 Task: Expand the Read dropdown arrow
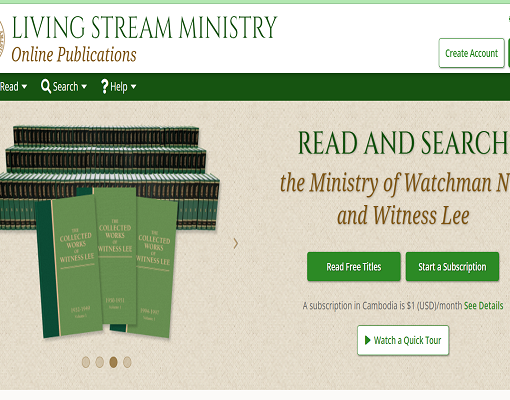click(x=24, y=87)
